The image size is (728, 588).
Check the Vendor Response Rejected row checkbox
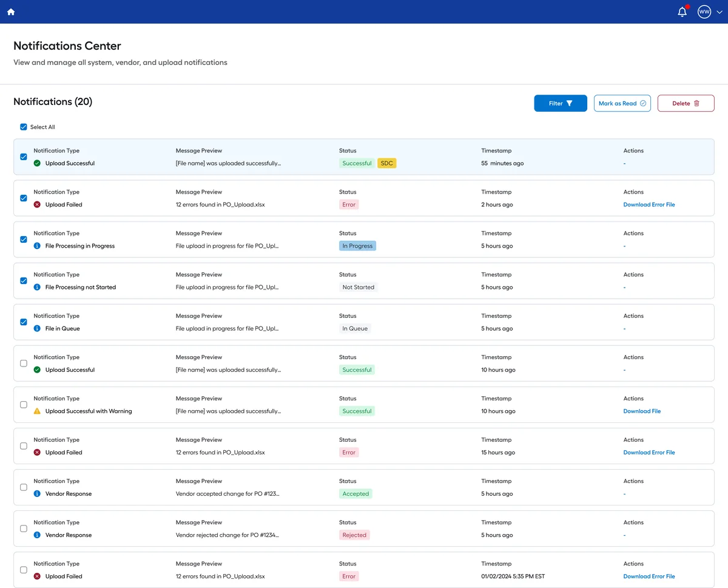pyautogui.click(x=24, y=528)
